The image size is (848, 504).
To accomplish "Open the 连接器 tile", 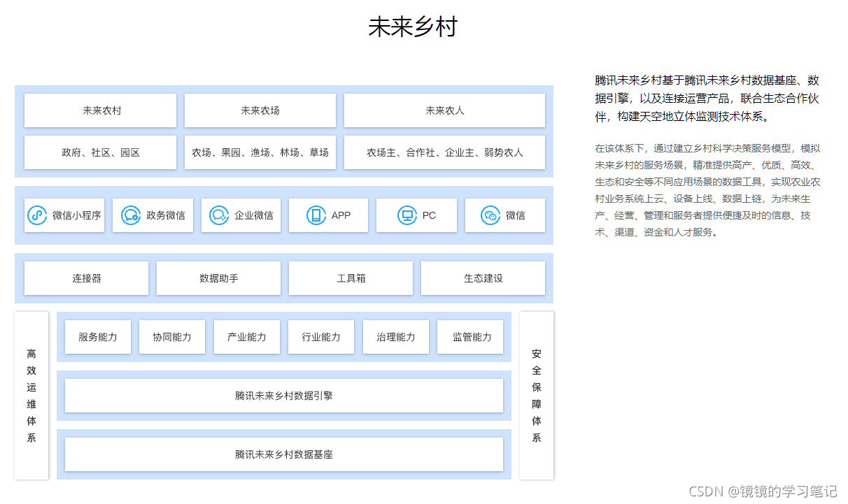I will click(x=86, y=278).
